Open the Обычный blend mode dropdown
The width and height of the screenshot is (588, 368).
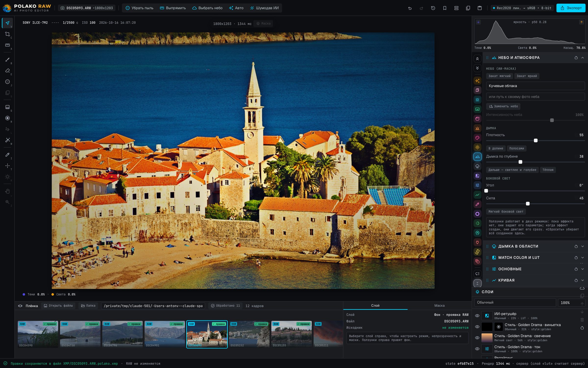pos(515,302)
